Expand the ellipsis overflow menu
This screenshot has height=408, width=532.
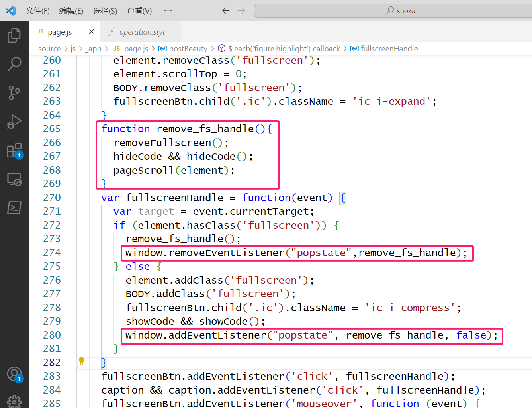click(x=168, y=11)
